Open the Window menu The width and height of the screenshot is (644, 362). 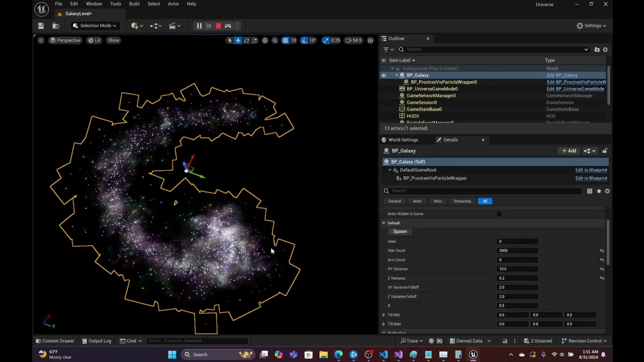[94, 4]
